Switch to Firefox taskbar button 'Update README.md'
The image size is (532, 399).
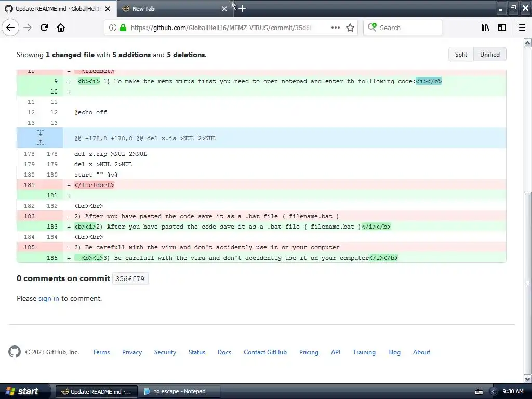96,391
